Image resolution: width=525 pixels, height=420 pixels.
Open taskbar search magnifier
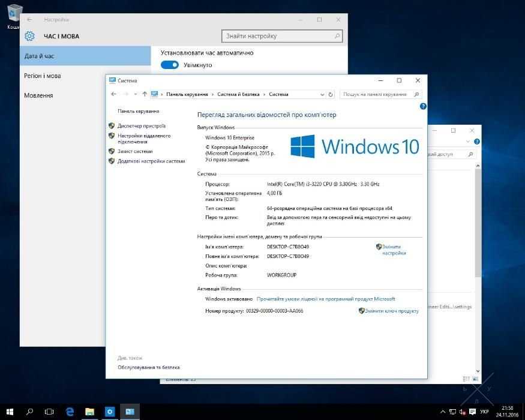coord(29,412)
